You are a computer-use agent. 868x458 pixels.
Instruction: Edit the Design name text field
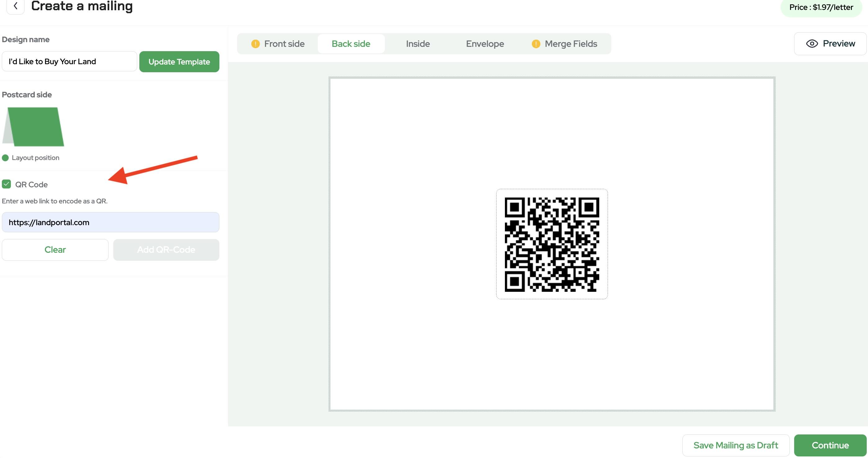(x=70, y=61)
